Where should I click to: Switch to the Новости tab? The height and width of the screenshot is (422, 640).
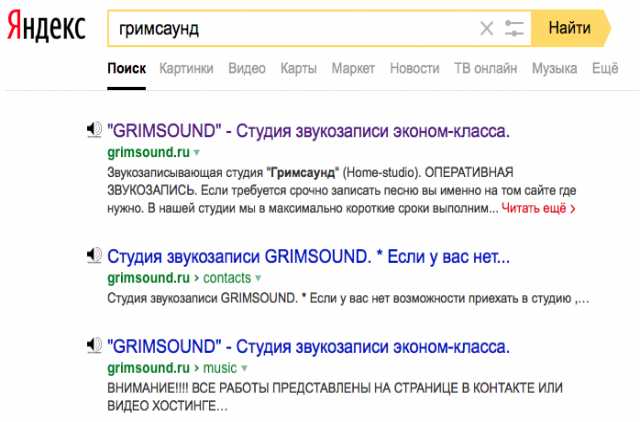click(415, 68)
